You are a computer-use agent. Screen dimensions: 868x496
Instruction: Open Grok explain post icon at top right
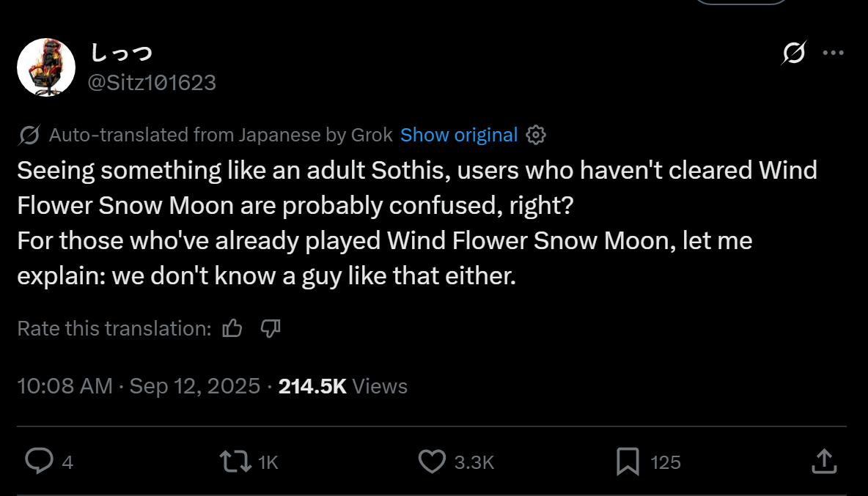[x=795, y=53]
